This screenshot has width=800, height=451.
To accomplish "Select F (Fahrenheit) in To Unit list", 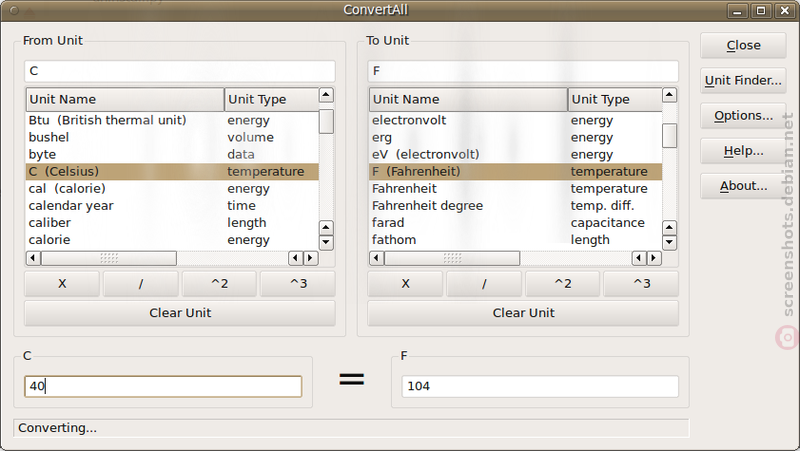I will pyautogui.click(x=516, y=171).
